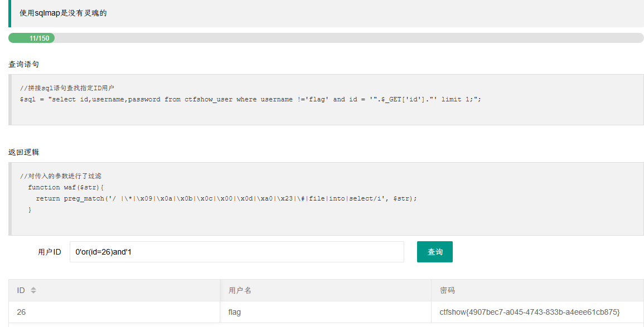This screenshot has height=327, width=644.
Task: Click the green 11/150 progress indicator
Action: (x=32, y=38)
